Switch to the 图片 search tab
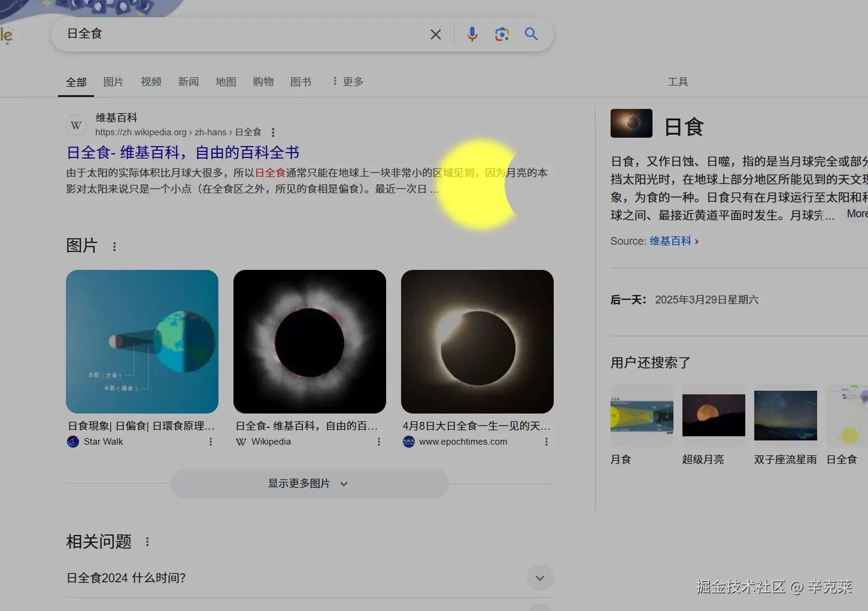The image size is (868, 611). (113, 81)
